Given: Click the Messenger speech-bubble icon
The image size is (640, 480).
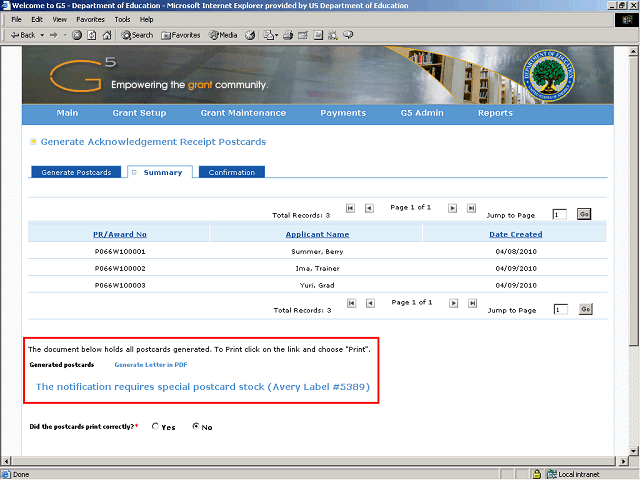Looking at the screenshot, I should click(348, 35).
